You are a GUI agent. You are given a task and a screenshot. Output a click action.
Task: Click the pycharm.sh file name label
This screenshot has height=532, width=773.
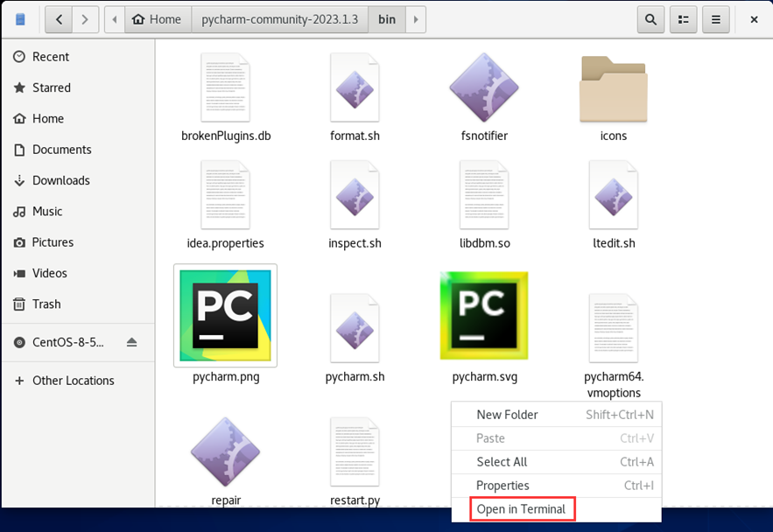click(x=355, y=377)
